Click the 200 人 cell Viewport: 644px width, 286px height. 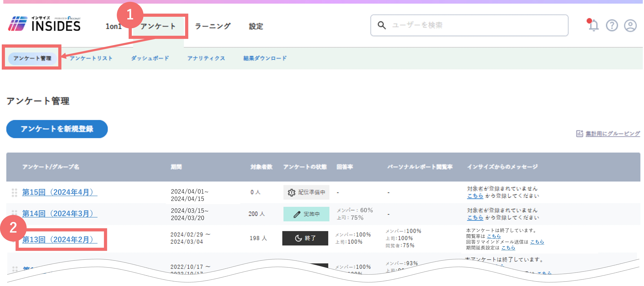(256, 214)
